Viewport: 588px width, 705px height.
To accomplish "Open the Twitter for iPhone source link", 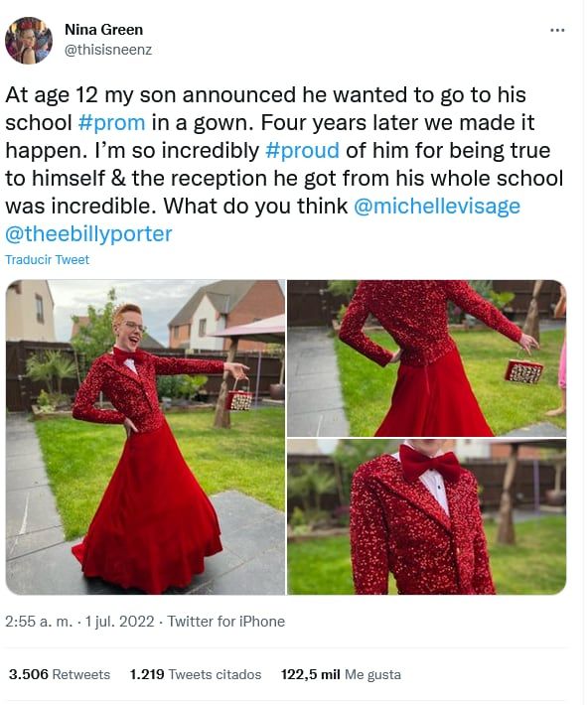I will 226,622.
